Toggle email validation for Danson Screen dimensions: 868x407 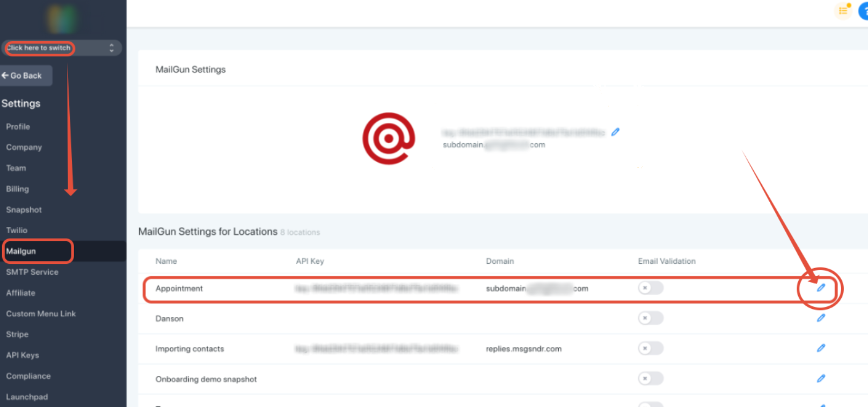point(651,318)
